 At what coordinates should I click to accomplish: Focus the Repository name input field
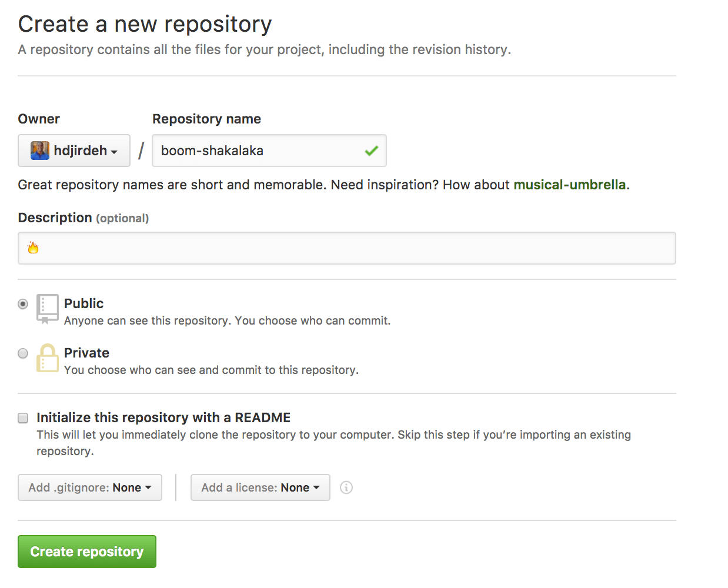pyautogui.click(x=269, y=151)
